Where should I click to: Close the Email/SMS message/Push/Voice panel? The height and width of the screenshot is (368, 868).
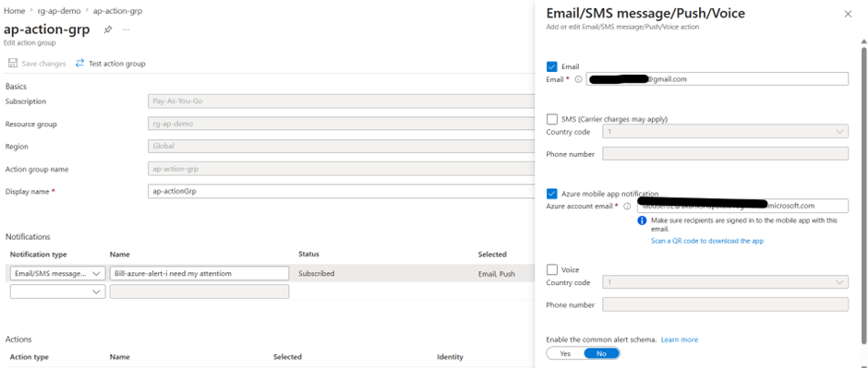pos(848,15)
